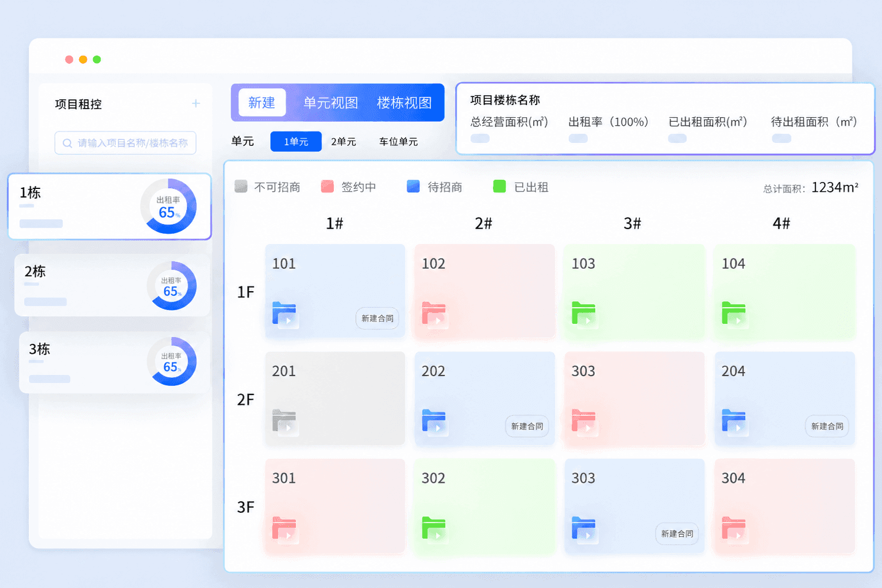Click the gray 不可招商 legend swatch

pyautogui.click(x=241, y=186)
